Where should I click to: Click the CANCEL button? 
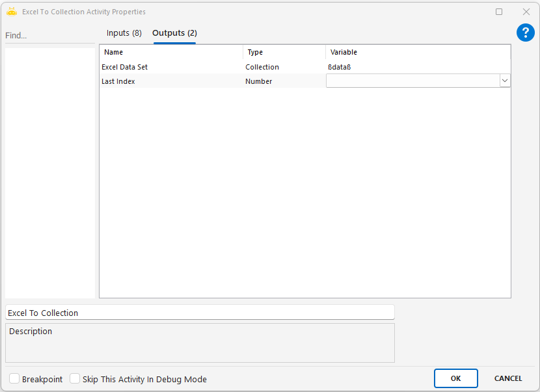click(508, 378)
